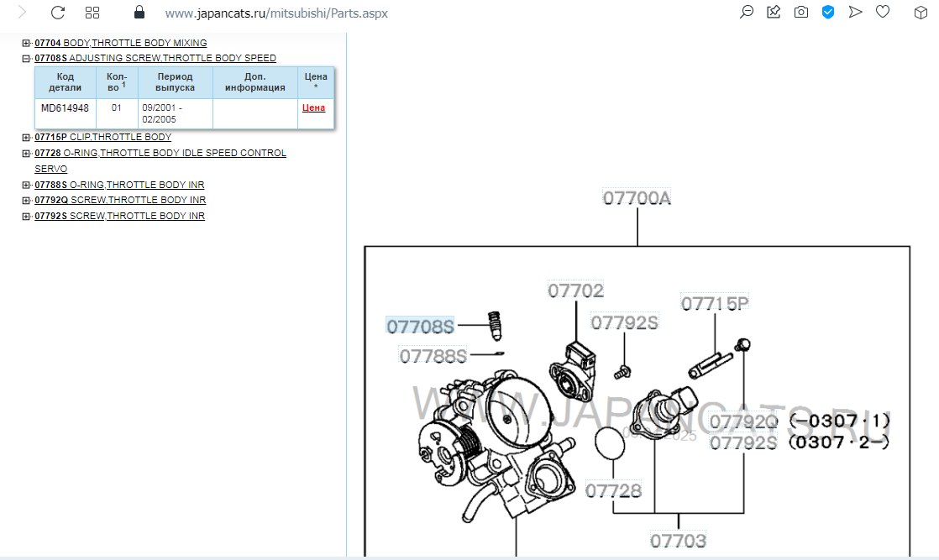View site security via the padlock icon
Screen dimensions: 939x560
tap(139, 13)
